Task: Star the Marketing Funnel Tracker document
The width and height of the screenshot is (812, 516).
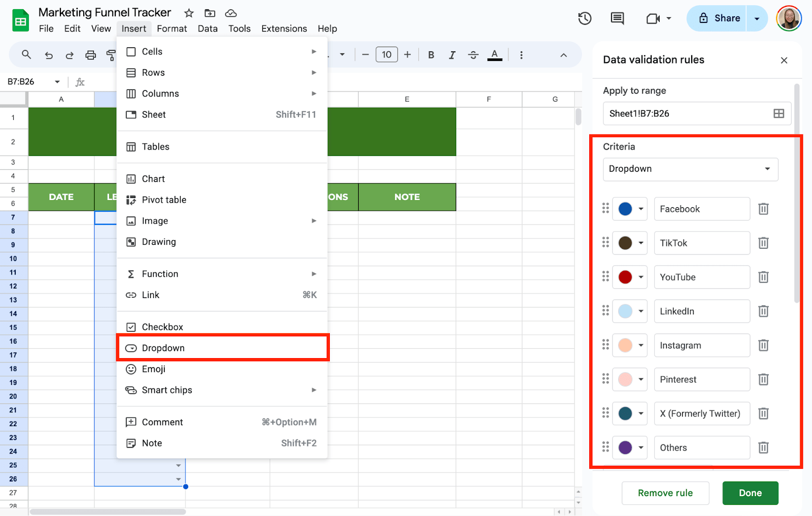Action: pos(189,13)
